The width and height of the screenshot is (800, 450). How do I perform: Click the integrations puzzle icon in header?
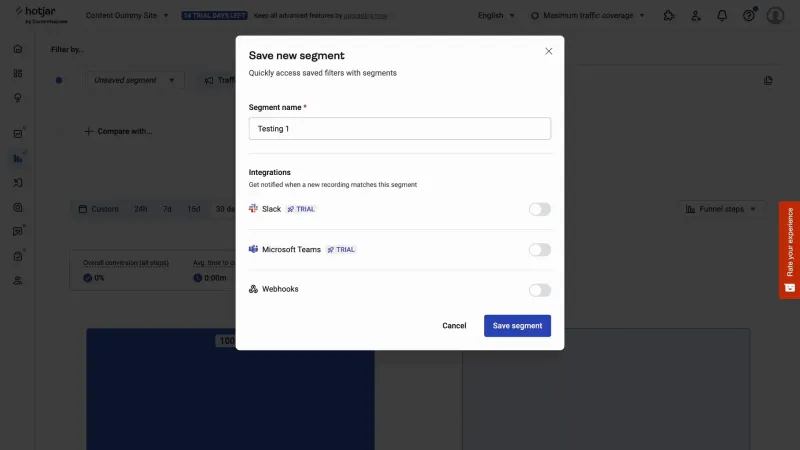click(669, 16)
